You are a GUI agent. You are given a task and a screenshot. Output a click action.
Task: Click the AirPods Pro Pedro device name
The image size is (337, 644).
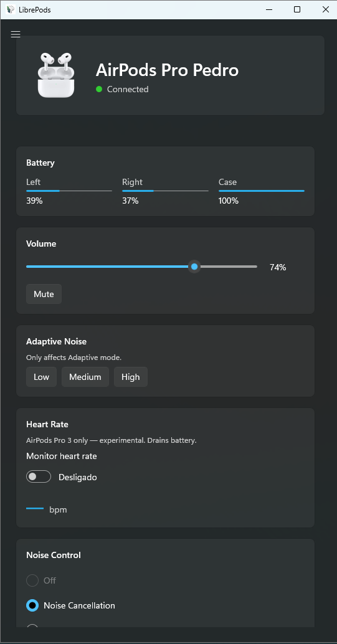pos(168,70)
